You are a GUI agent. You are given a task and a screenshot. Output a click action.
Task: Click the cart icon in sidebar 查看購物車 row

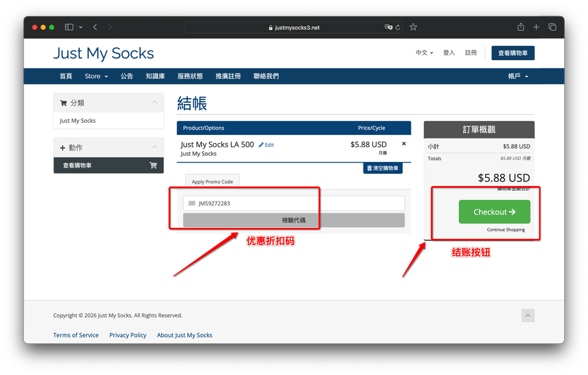153,165
